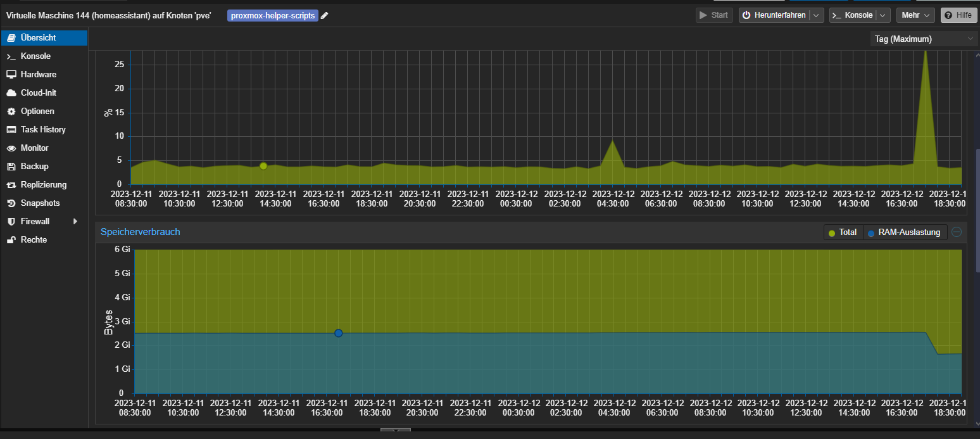Open the Konsole sidebar item icon

tap(11, 56)
